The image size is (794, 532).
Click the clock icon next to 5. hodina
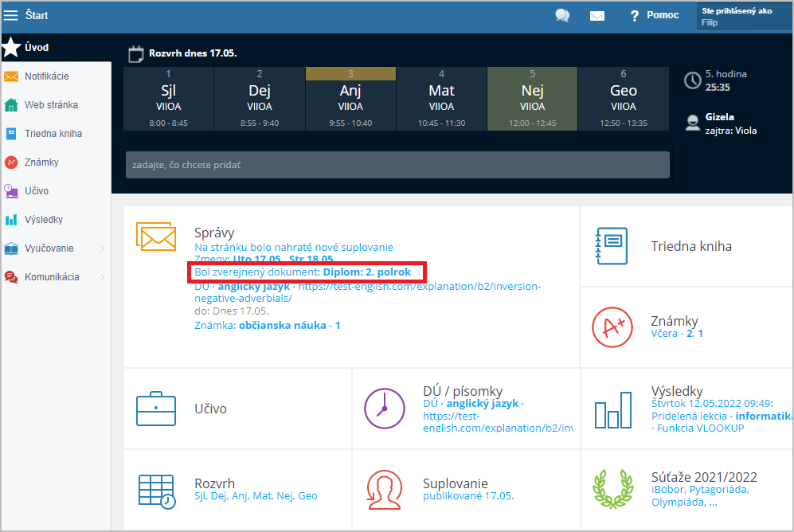[692, 80]
